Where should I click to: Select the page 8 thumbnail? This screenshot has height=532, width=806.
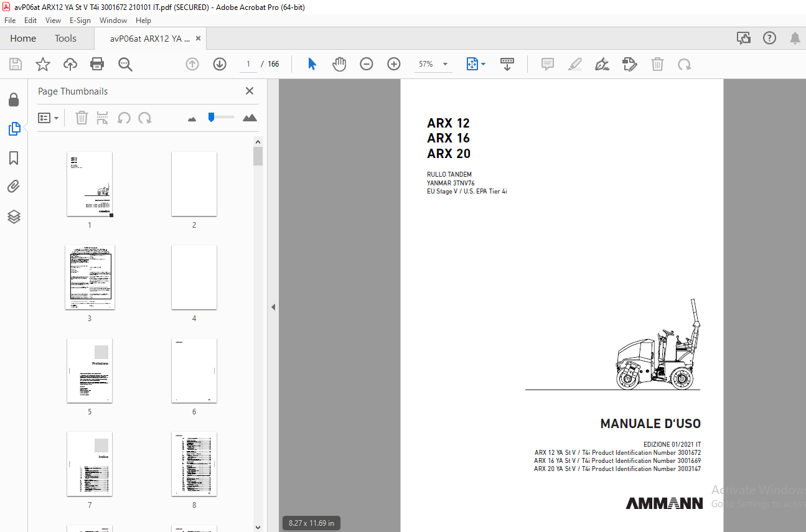tap(194, 464)
